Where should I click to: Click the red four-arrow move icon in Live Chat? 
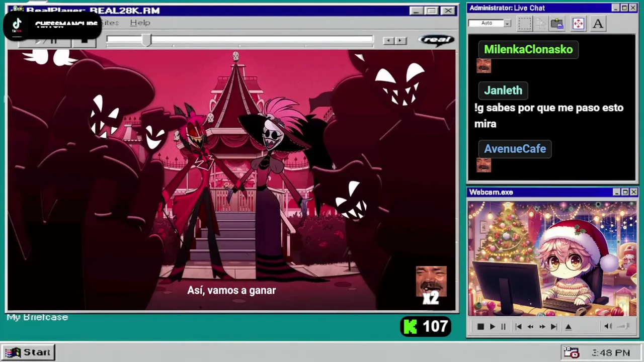[578, 23]
